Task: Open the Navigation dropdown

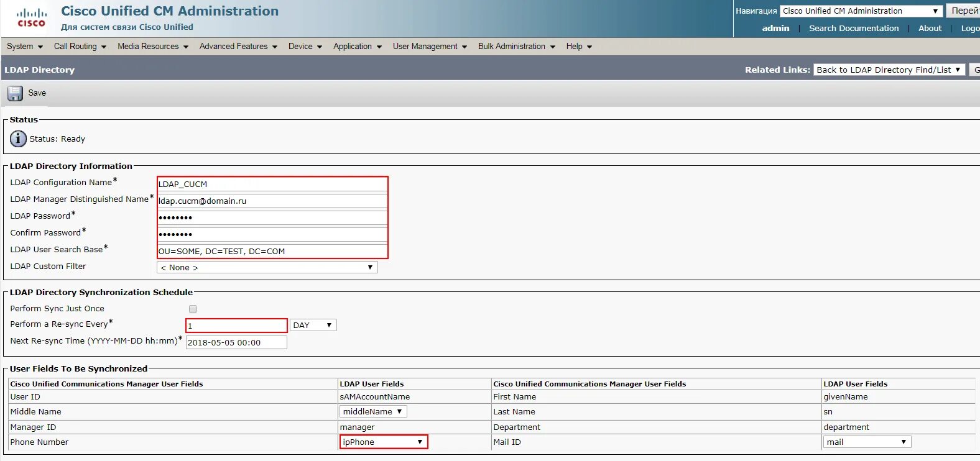Action: pyautogui.click(x=861, y=11)
